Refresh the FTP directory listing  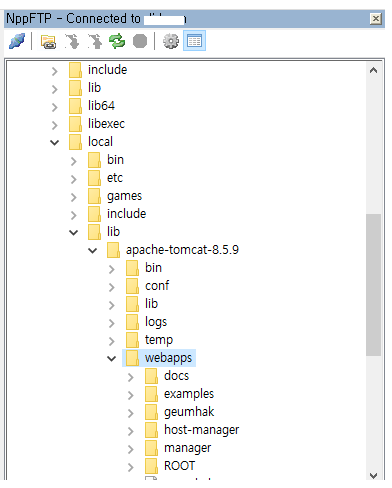point(117,41)
